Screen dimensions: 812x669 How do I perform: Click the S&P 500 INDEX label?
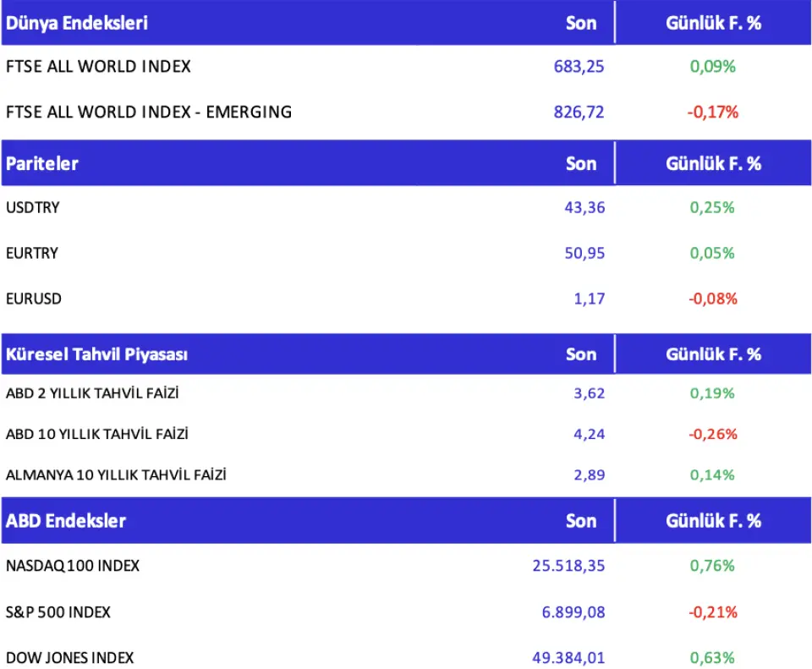coord(58,611)
